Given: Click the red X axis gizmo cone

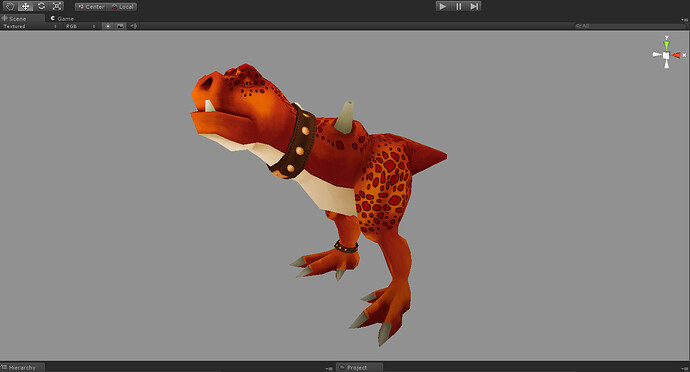Looking at the screenshot, I should pyautogui.click(x=676, y=55).
